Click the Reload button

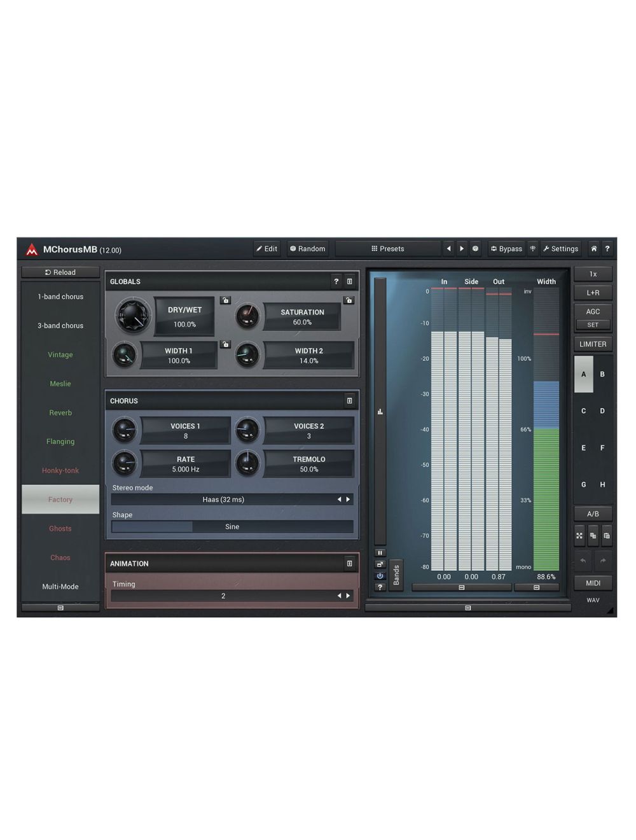60,272
